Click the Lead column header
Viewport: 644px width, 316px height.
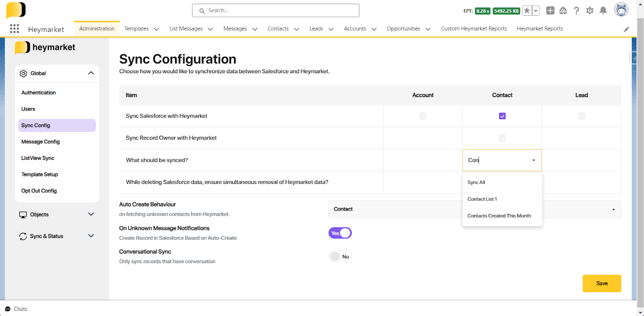click(x=582, y=95)
